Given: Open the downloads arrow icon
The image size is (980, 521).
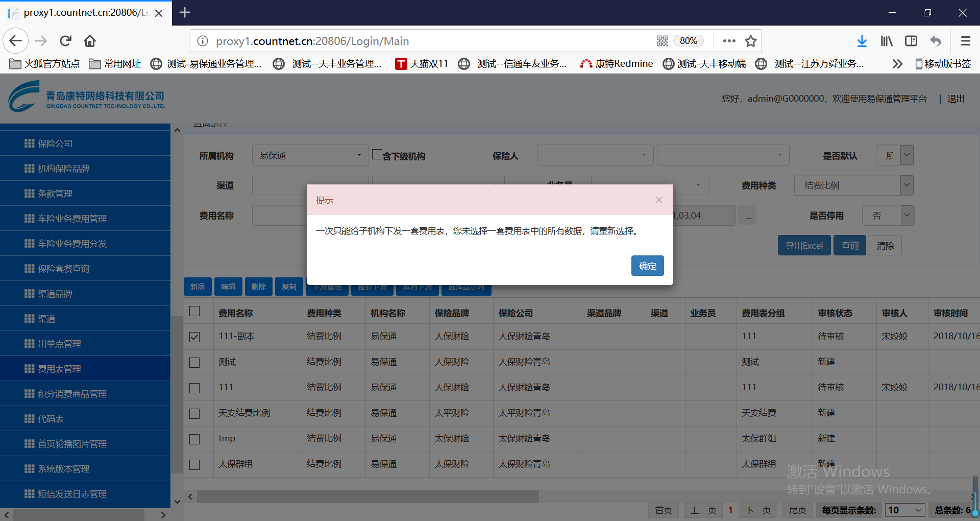Looking at the screenshot, I should tap(862, 41).
